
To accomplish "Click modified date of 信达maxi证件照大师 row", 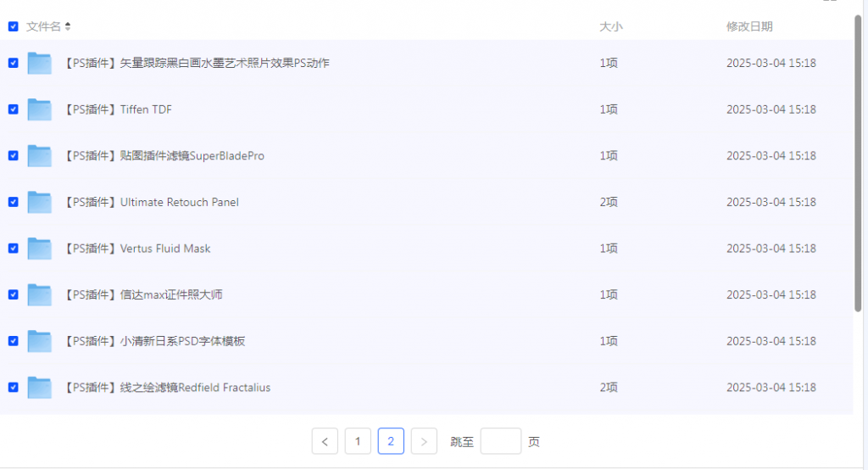I will [x=771, y=295].
